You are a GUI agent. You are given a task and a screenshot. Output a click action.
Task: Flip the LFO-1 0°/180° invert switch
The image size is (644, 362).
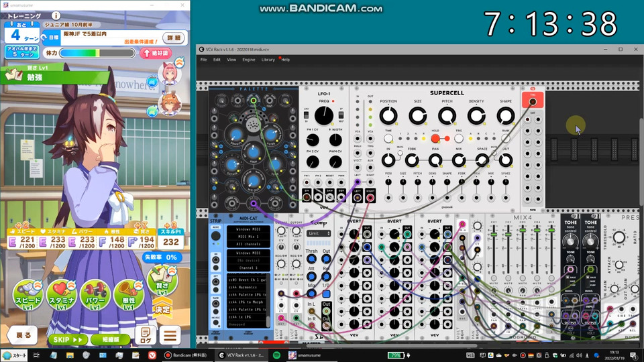341,115
